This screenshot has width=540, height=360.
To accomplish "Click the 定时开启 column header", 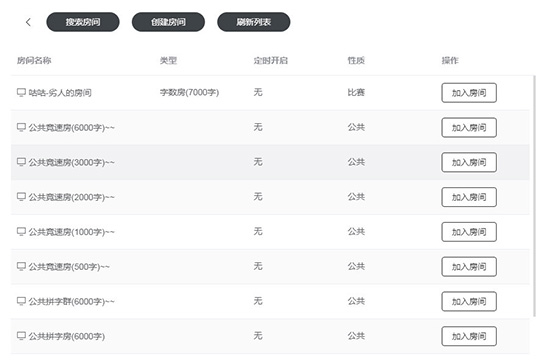I will [271, 61].
